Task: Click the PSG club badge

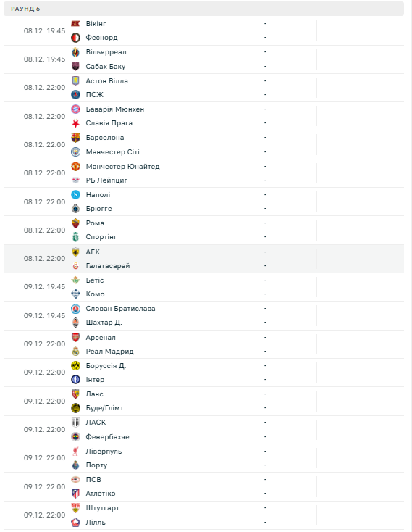Action: (75, 95)
